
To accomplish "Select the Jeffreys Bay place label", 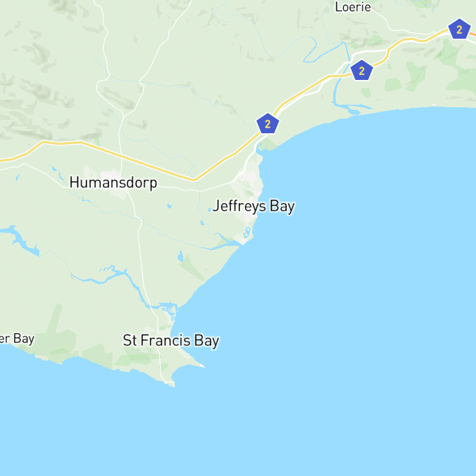I will click(x=253, y=206).
